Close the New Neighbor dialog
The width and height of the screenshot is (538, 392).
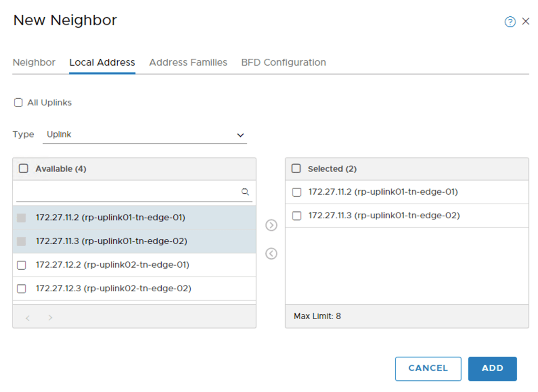point(525,22)
